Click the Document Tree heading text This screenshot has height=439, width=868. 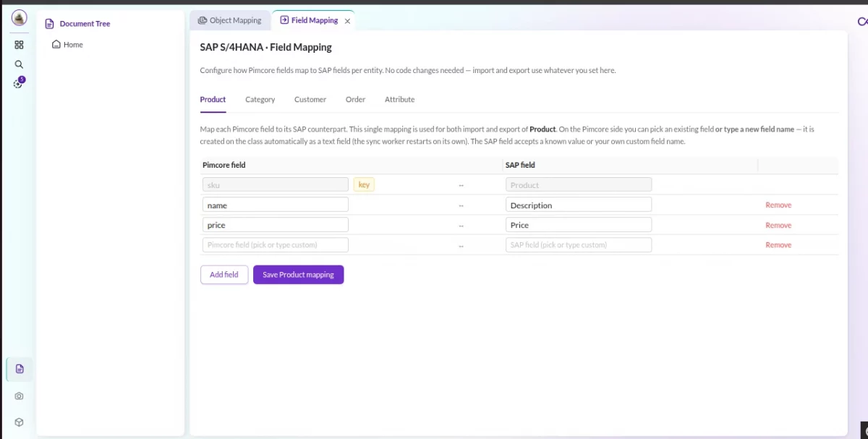[x=85, y=24]
